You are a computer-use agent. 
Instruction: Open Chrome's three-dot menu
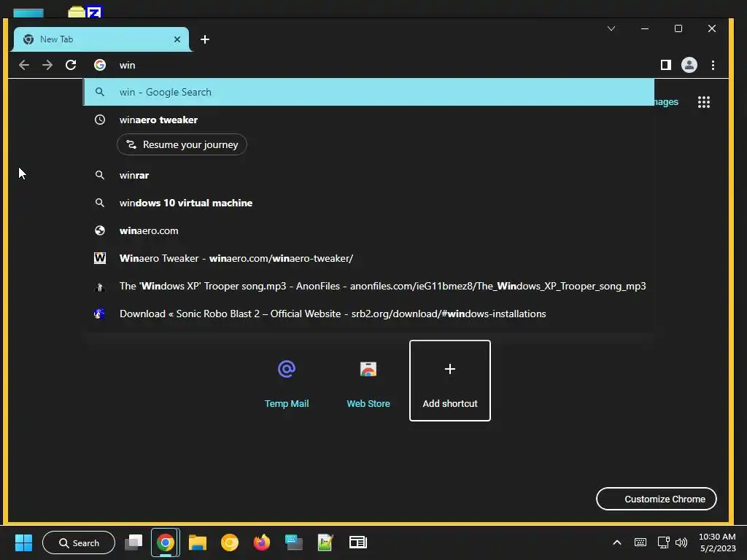(x=713, y=65)
